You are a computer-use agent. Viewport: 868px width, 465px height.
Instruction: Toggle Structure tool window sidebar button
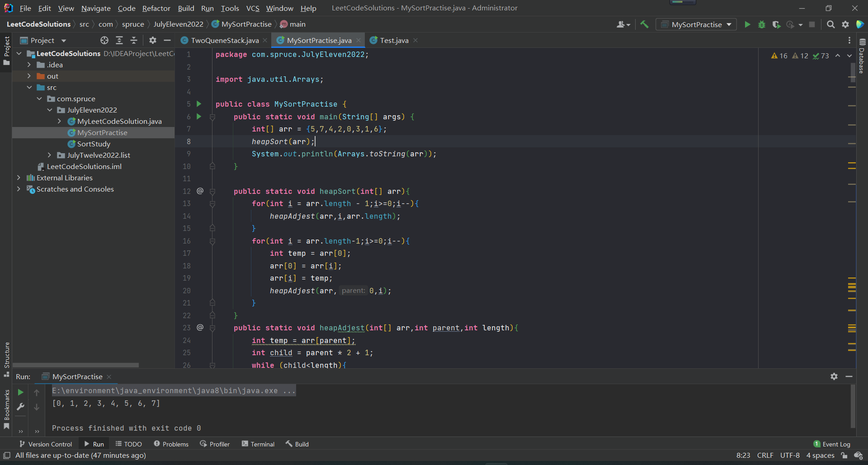(6, 359)
